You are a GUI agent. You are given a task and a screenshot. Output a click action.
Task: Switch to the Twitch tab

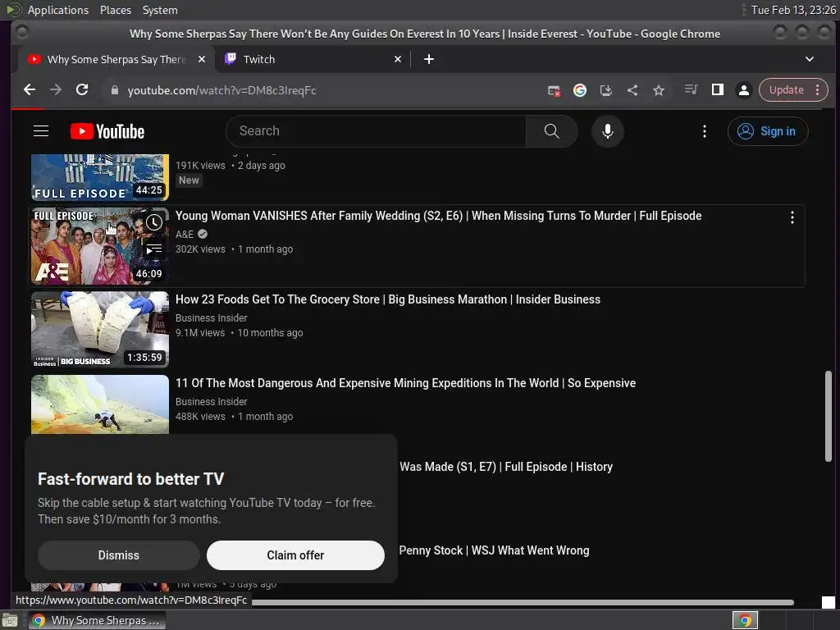click(x=313, y=59)
